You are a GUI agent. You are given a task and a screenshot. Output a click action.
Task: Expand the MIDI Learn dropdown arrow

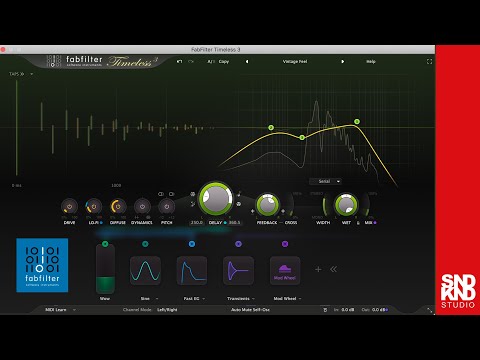click(x=74, y=310)
